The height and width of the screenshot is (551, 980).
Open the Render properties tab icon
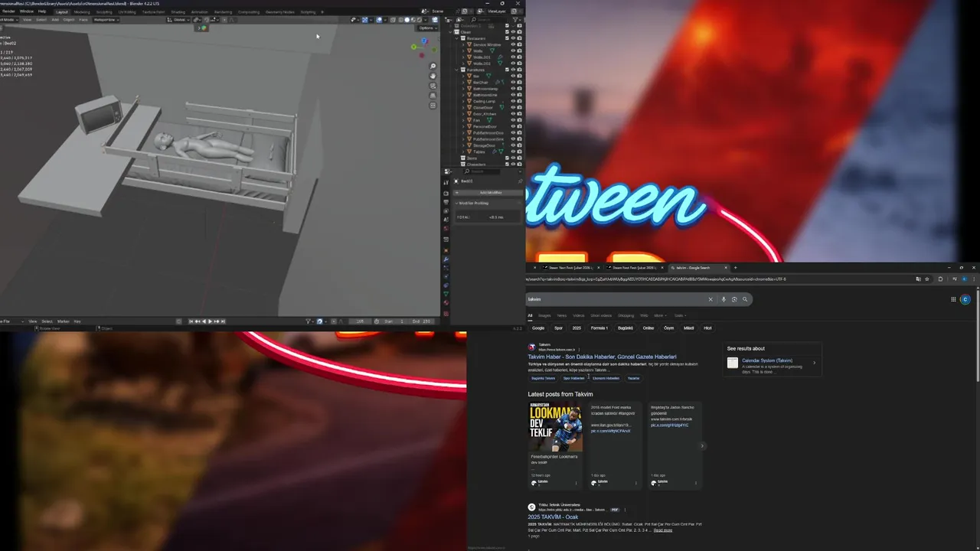[x=446, y=194]
